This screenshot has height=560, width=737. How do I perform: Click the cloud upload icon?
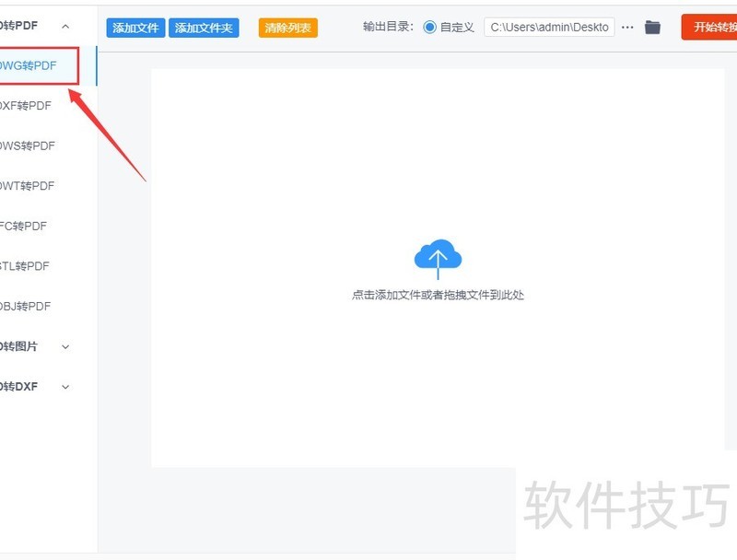pyautogui.click(x=438, y=259)
